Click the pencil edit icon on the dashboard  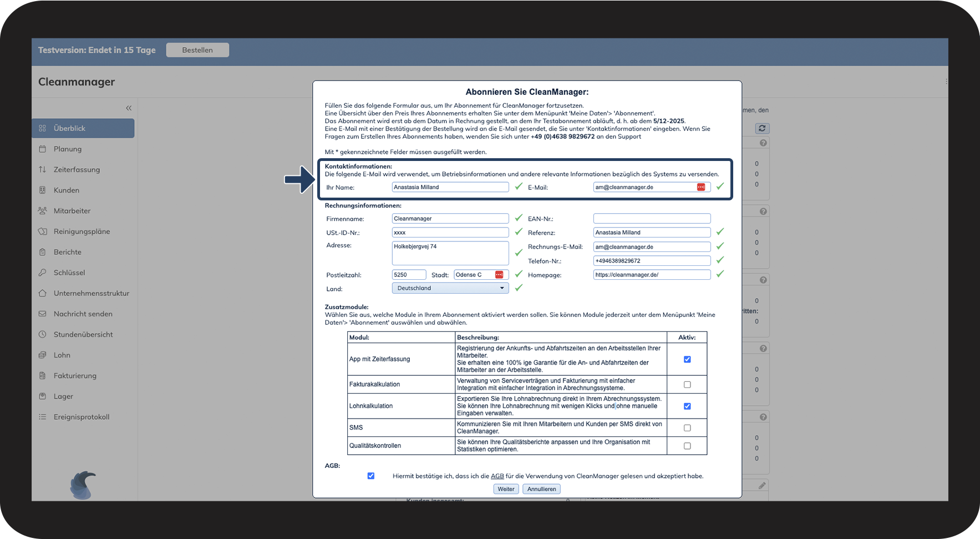tap(762, 486)
